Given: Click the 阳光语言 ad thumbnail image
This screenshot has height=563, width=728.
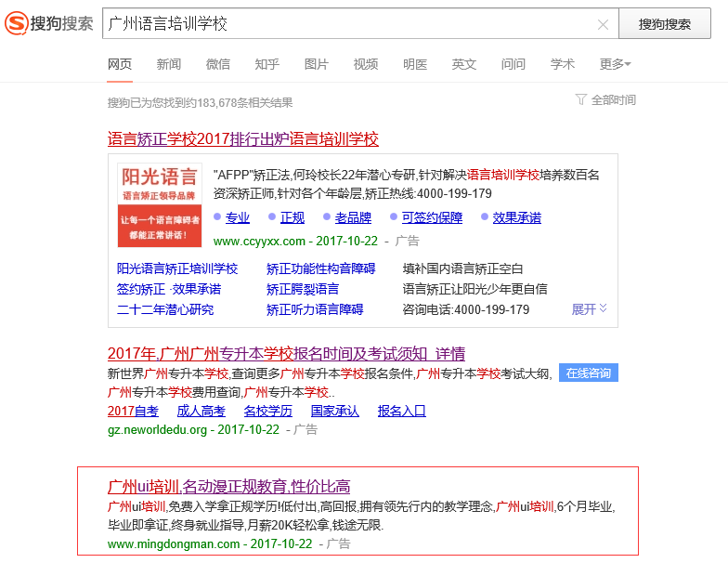Looking at the screenshot, I should 160,205.
